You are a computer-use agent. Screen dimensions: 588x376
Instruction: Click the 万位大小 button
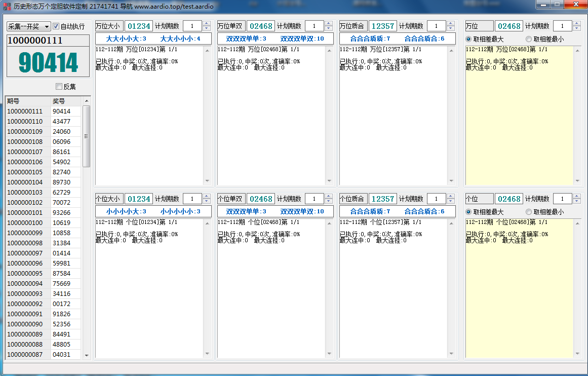click(109, 26)
